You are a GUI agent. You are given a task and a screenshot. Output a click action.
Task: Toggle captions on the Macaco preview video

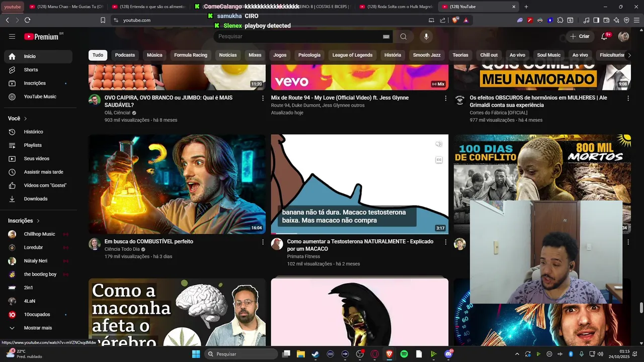tap(439, 160)
